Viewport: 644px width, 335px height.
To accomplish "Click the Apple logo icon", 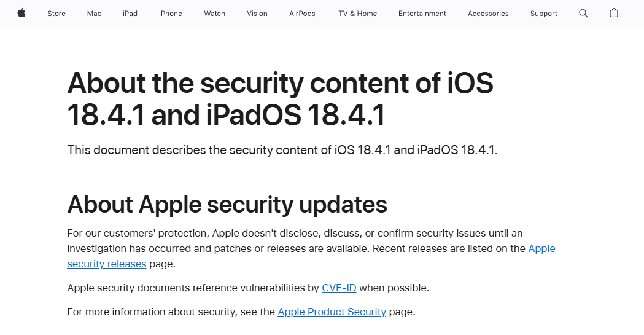I will point(21,13).
